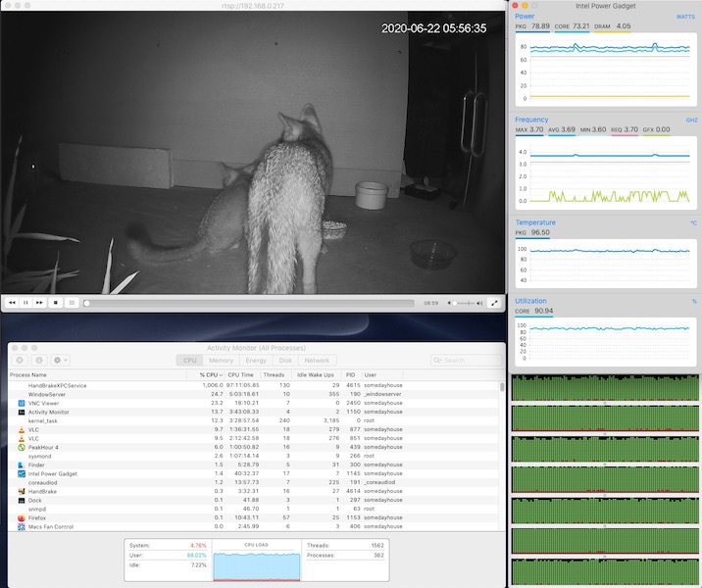Screen dimensions: 702x588
Task: Click the VLC fast-forward button
Action: 39,303
